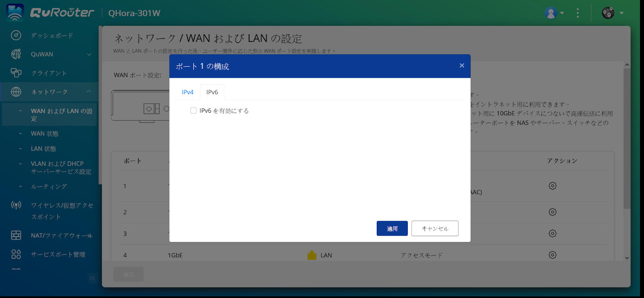Image resolution: width=644 pixels, height=298 pixels.
Task: Close the port 1 configuration dialog
Action: [x=462, y=66]
